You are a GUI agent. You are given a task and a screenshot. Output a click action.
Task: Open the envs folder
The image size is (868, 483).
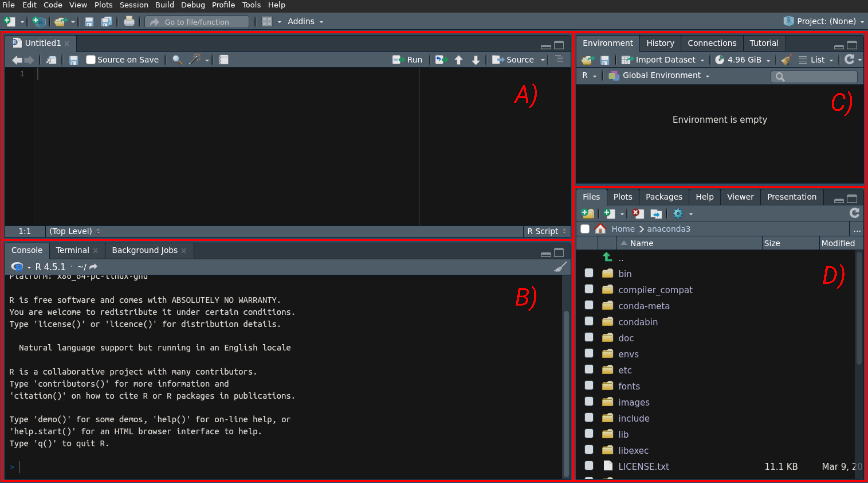click(x=628, y=354)
